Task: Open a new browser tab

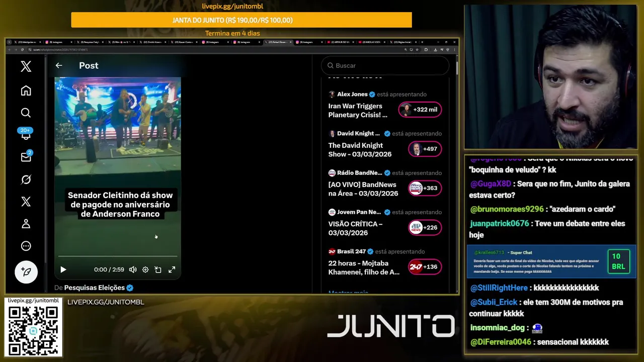Action: (422, 42)
